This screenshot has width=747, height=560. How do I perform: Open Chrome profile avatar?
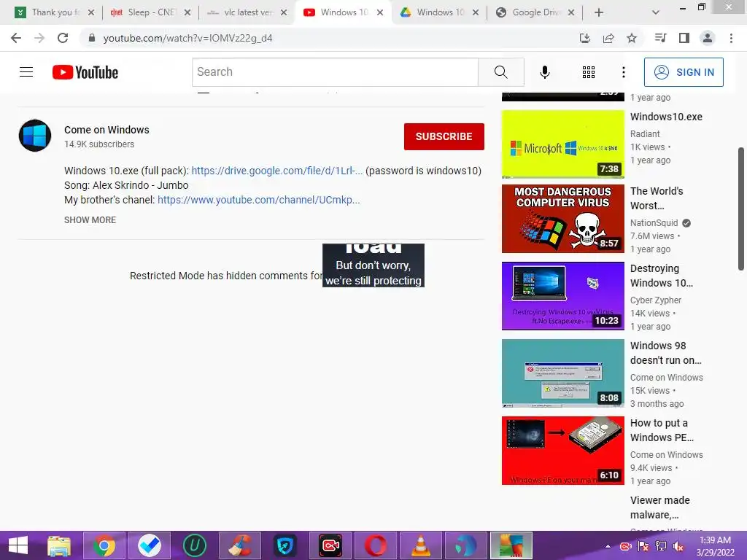[708, 38]
